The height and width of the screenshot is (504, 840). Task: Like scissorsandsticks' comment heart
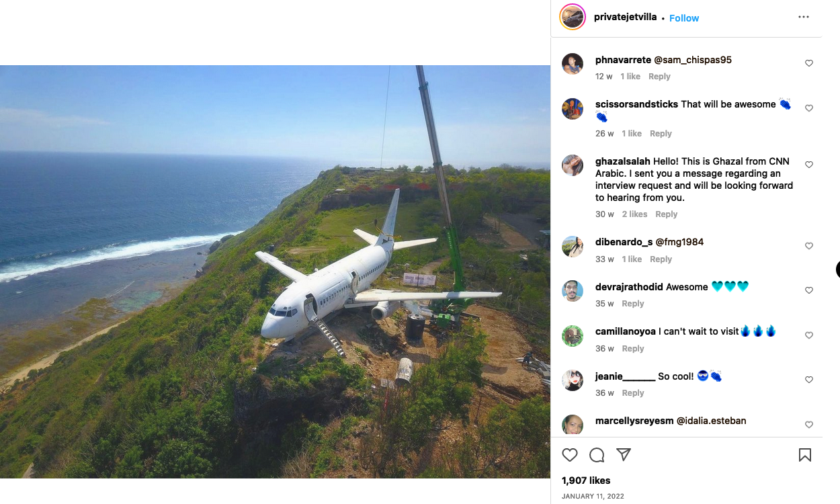coord(809,108)
